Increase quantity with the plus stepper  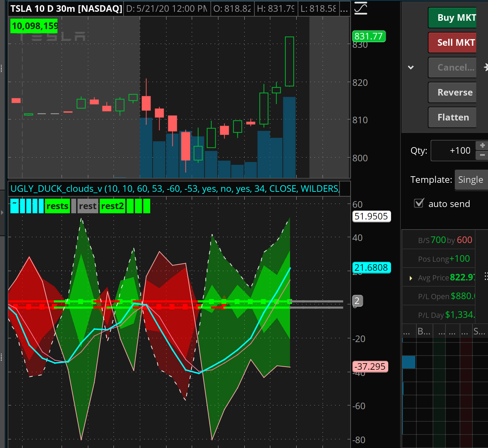coord(482,145)
